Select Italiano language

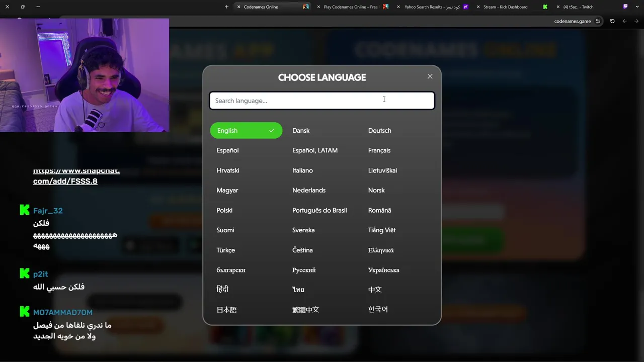coord(302,170)
